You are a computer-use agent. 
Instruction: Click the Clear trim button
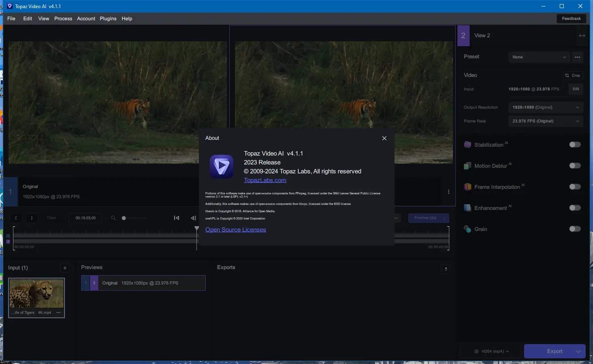52,218
